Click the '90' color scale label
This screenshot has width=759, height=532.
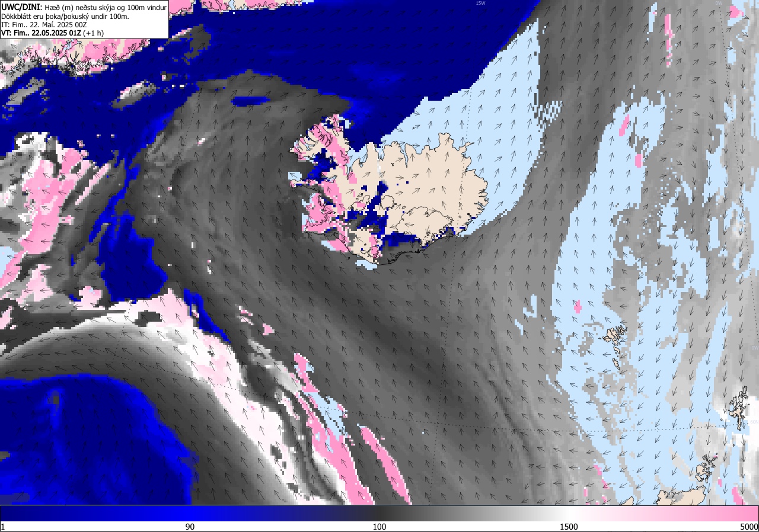coord(190,527)
